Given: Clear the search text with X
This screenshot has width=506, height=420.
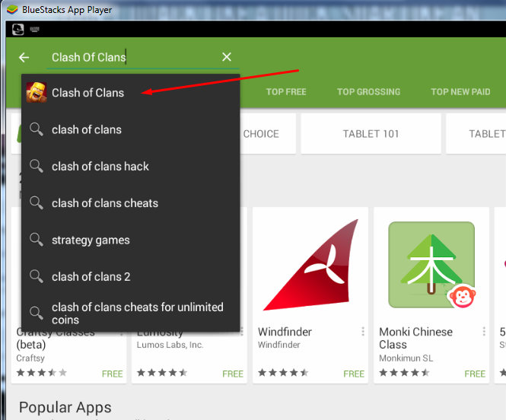Looking at the screenshot, I should [227, 57].
